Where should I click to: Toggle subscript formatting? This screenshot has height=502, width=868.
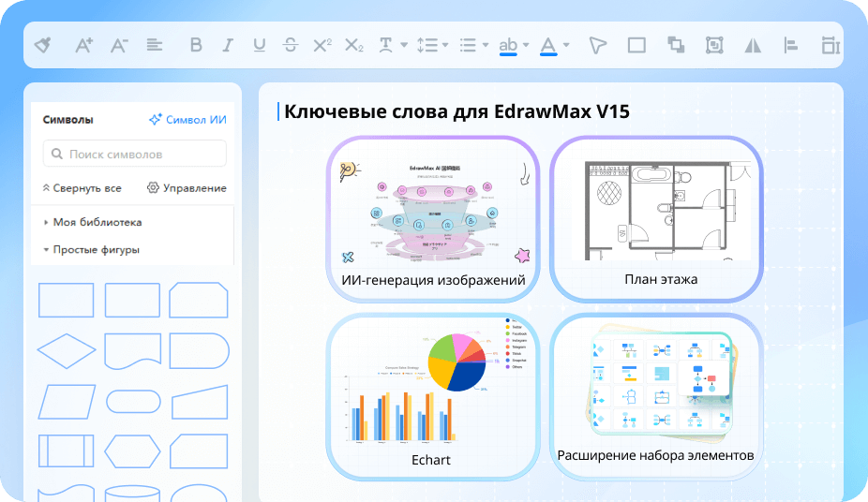(354, 45)
